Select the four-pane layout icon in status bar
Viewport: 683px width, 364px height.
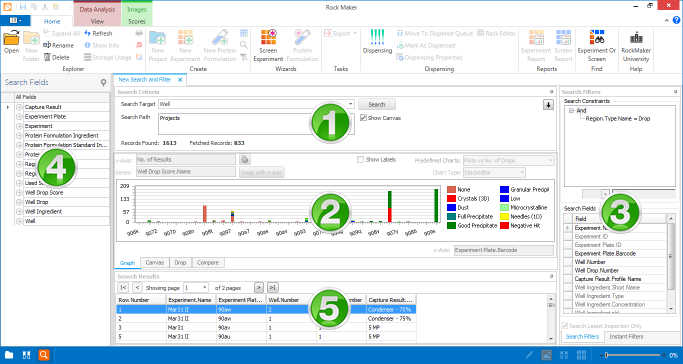(x=582, y=355)
